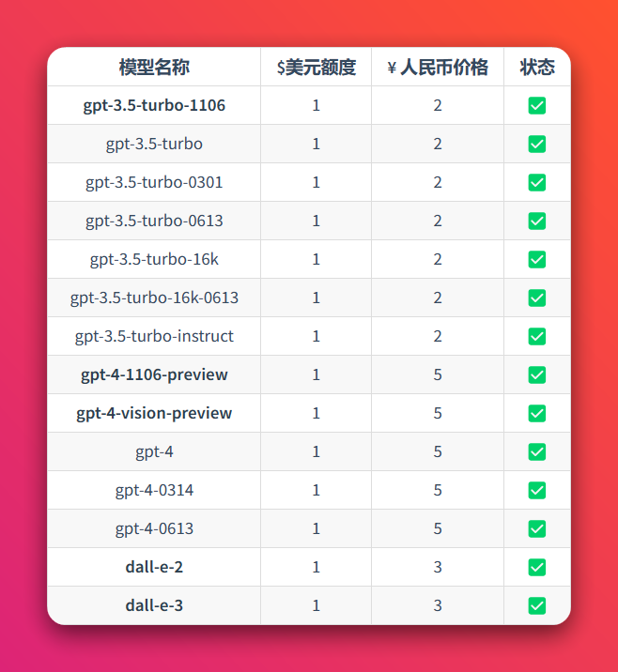Click the gpt-3.5-turbo-0613 model name
Screen dimensions: 618x672
click(154, 221)
